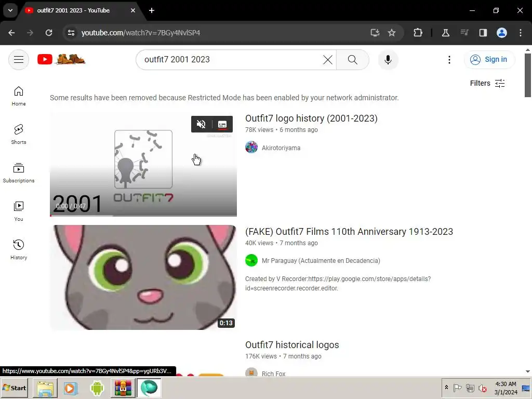The width and height of the screenshot is (532, 399).
Task: Open "Outfit7 logo history (2001-2023)" title
Action: click(311, 118)
